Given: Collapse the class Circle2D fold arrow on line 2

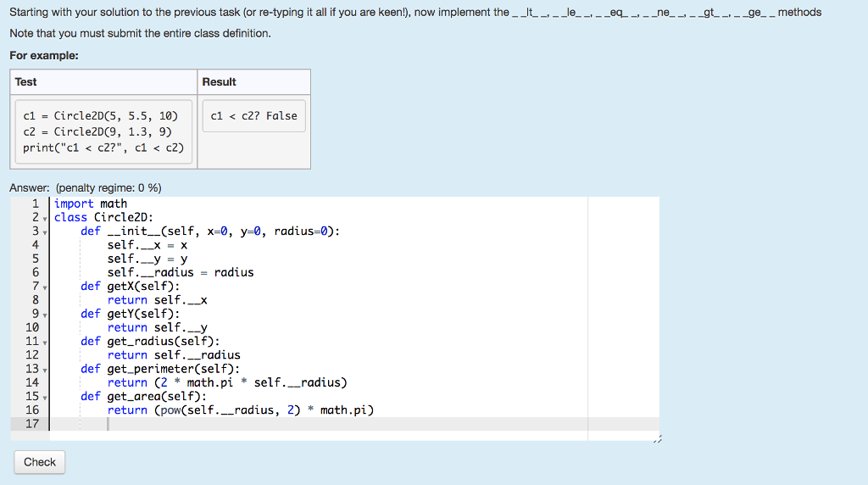Looking at the screenshot, I should coord(45,219).
